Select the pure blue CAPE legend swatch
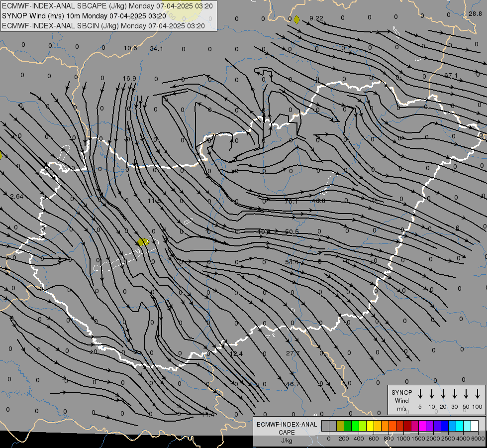487x448 pixels. point(445,426)
